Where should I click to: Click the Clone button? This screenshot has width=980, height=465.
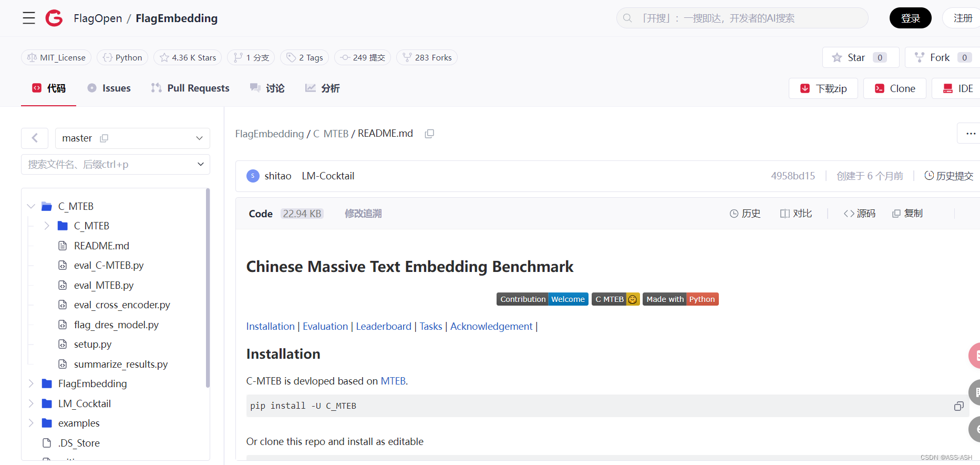tap(895, 88)
